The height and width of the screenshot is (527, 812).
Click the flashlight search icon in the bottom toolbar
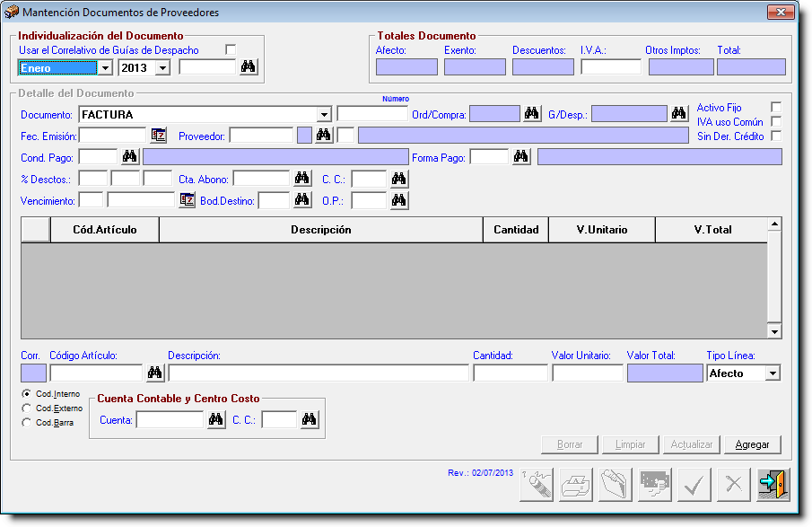(537, 485)
